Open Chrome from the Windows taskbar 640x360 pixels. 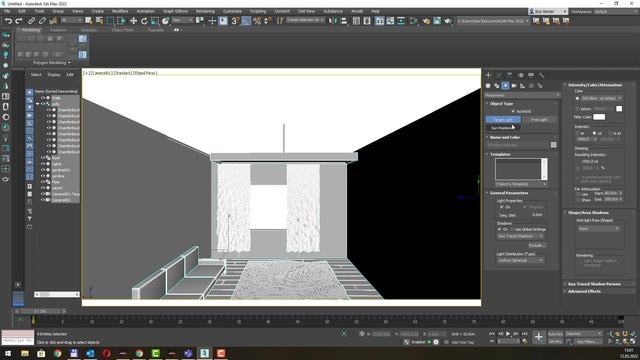coord(58,353)
